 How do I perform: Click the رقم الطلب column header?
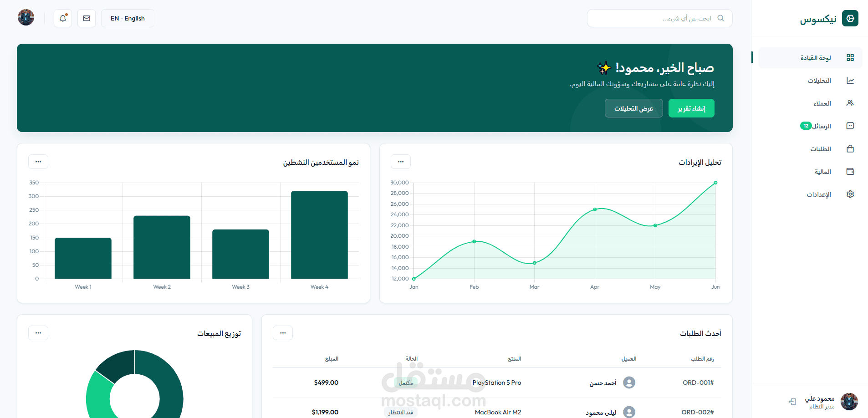[x=702, y=359]
